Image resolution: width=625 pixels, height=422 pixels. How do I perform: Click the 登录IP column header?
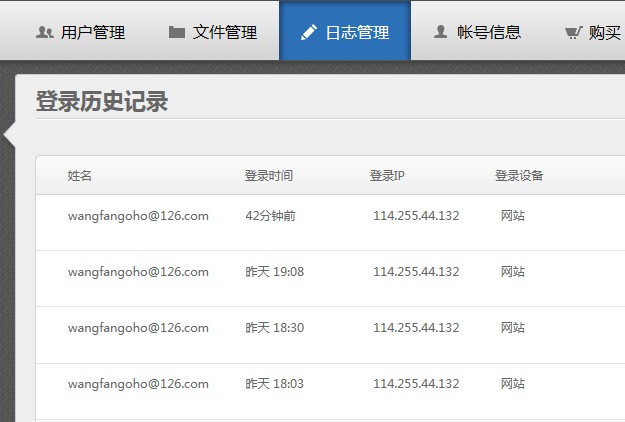[387, 175]
